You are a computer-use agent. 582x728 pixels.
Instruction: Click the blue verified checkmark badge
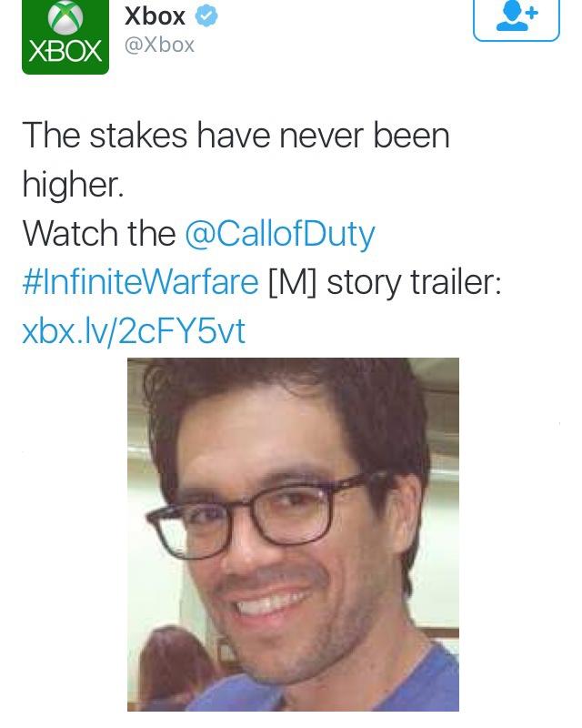(206, 16)
